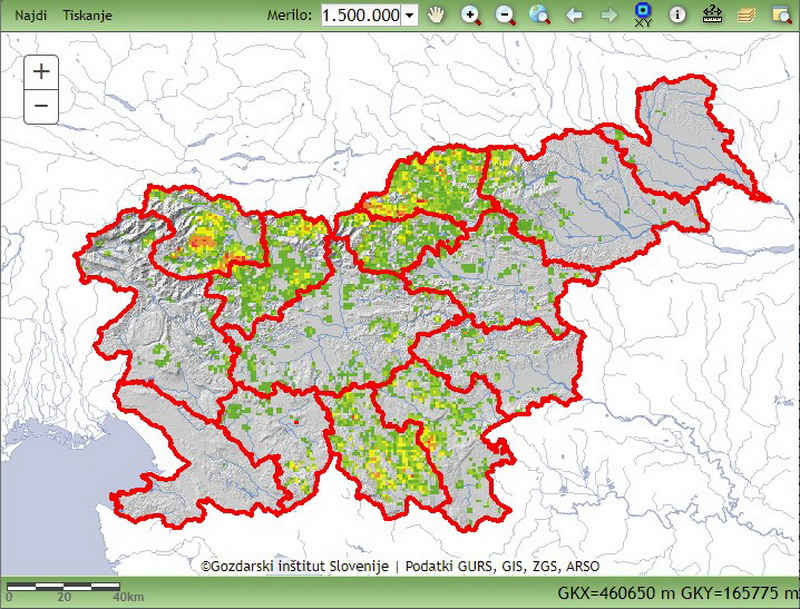Open the XY coordinate locator tool
The width and height of the screenshot is (800, 609).
point(643,15)
